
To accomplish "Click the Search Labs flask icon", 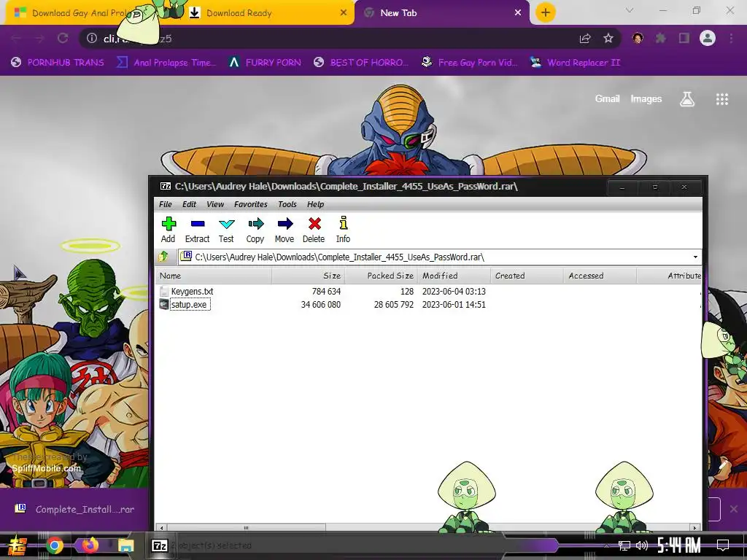I will click(687, 99).
